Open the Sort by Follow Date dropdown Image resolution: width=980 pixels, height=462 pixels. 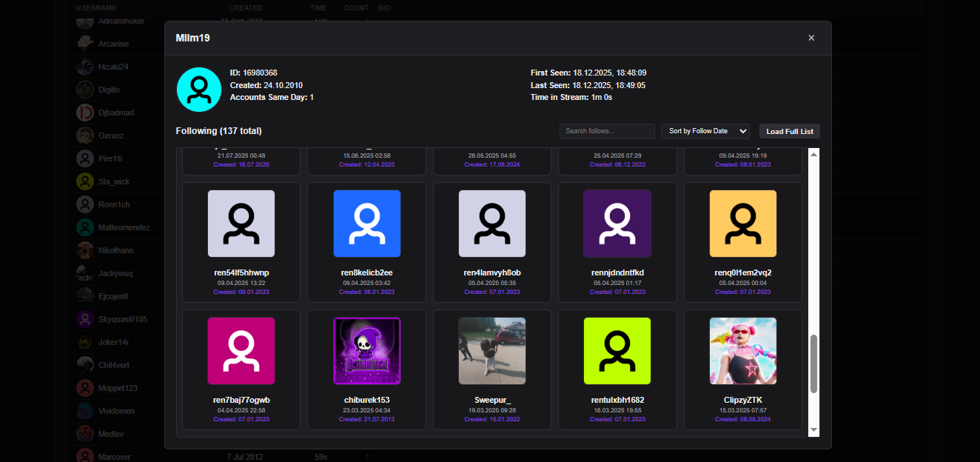[x=705, y=131]
